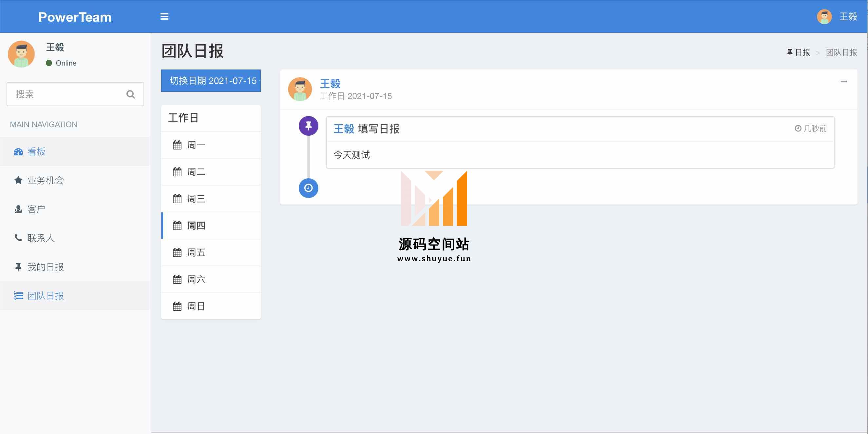Click the 看板 dashboard gauge icon
This screenshot has width=868, height=434.
point(18,152)
